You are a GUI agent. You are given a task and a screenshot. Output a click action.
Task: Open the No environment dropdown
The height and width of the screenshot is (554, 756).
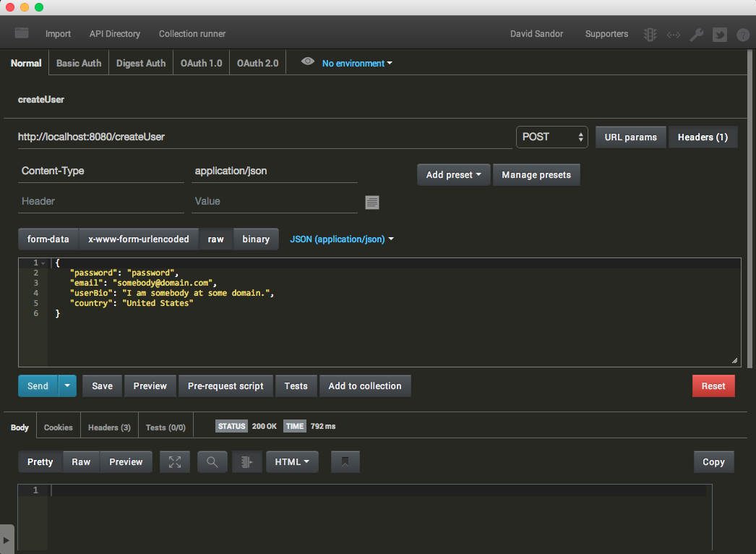click(357, 63)
